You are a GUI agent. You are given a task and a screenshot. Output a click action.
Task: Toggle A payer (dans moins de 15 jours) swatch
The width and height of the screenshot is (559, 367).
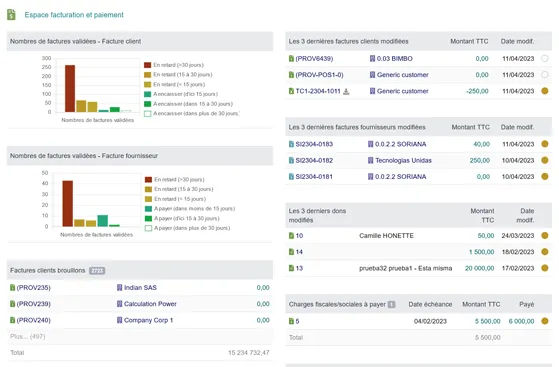[x=149, y=209]
